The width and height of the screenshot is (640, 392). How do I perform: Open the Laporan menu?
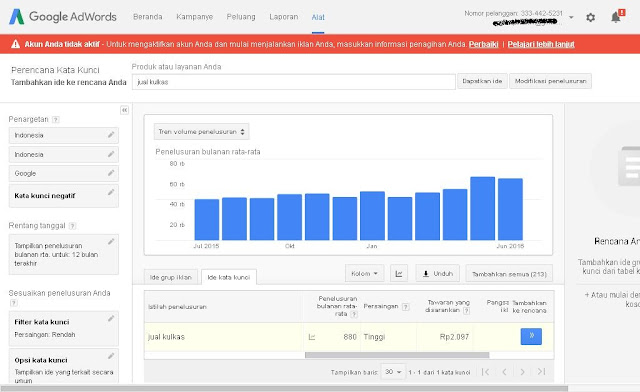[284, 17]
